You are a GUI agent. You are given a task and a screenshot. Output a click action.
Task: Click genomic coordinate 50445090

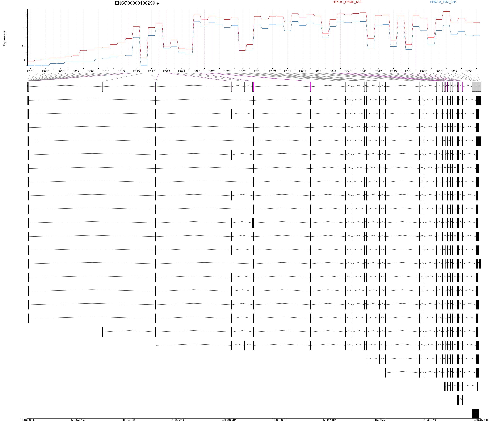(481, 420)
